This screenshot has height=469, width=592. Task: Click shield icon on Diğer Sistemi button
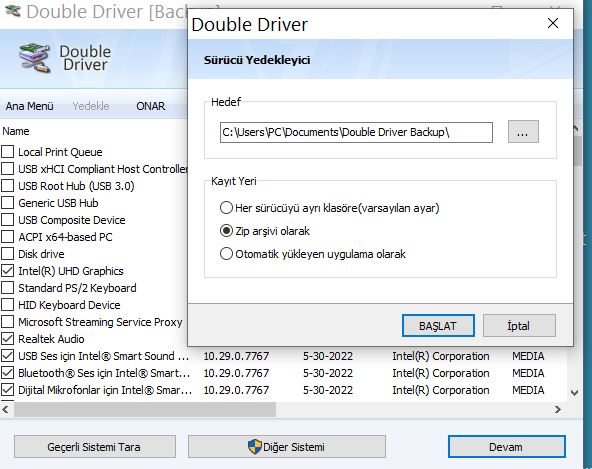(254, 447)
